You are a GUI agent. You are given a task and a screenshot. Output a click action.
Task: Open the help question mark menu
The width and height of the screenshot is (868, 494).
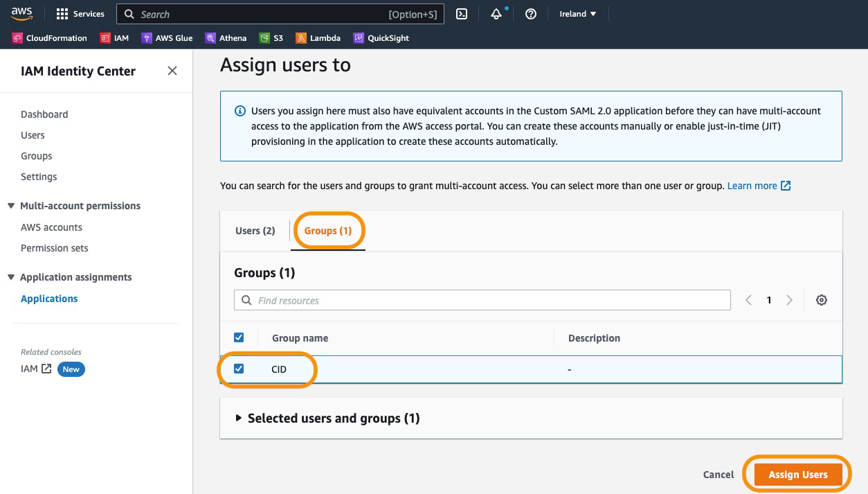[531, 14]
